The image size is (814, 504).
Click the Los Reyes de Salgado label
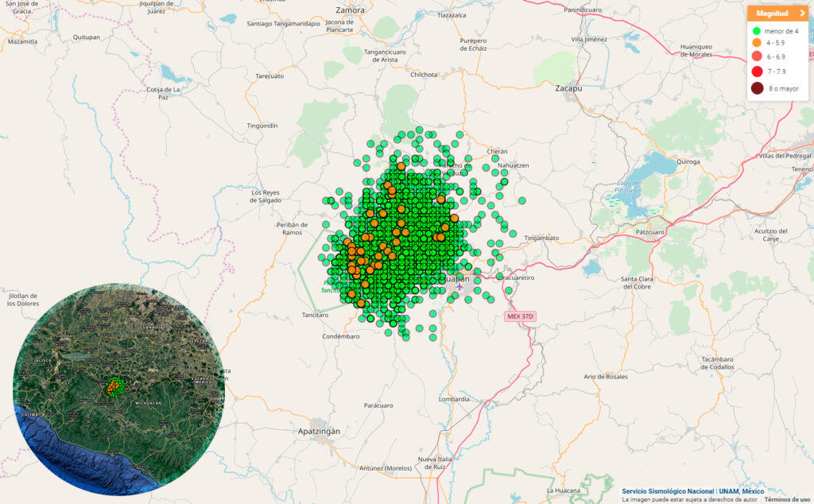pos(266,196)
